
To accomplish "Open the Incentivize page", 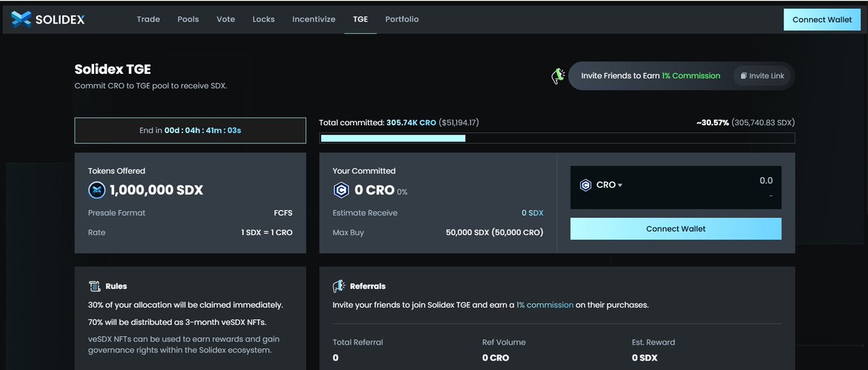I will pos(314,20).
